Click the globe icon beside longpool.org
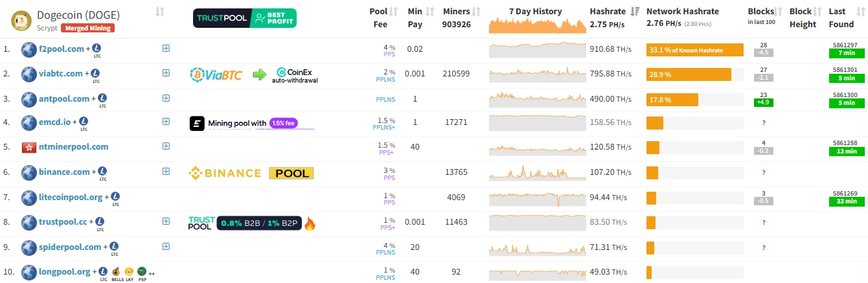868x283 pixels. pyautogui.click(x=29, y=272)
